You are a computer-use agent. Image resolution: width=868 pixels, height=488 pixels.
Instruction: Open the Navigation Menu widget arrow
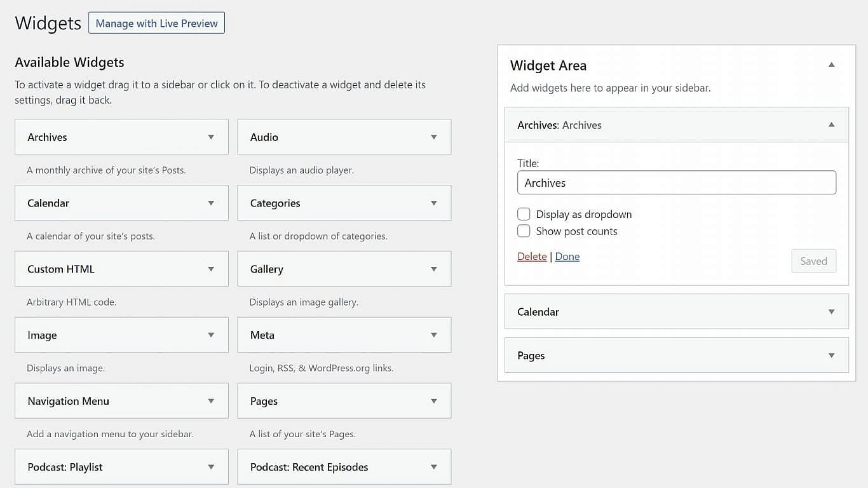[211, 402]
